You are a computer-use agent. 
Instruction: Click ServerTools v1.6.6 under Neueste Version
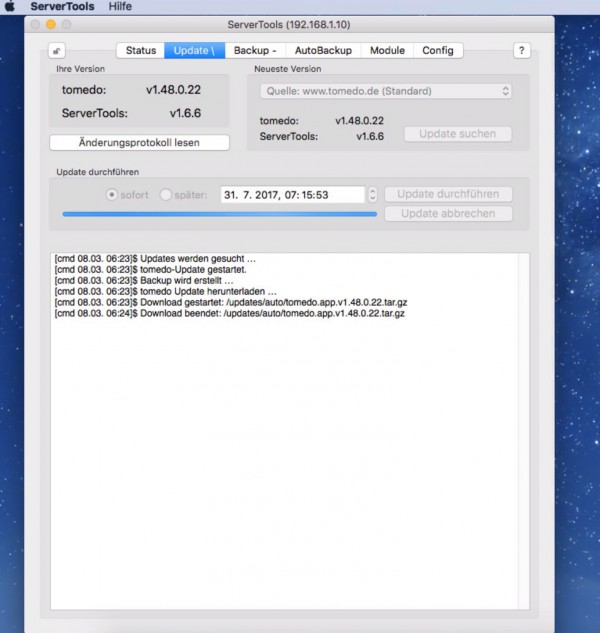322,136
